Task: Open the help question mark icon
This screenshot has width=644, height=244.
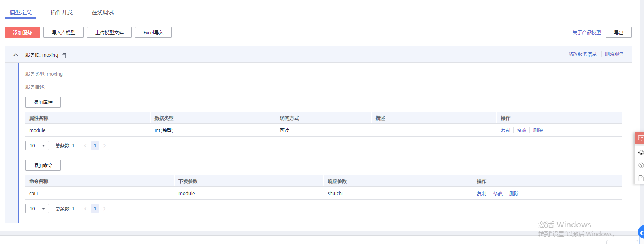Action: pos(641,166)
